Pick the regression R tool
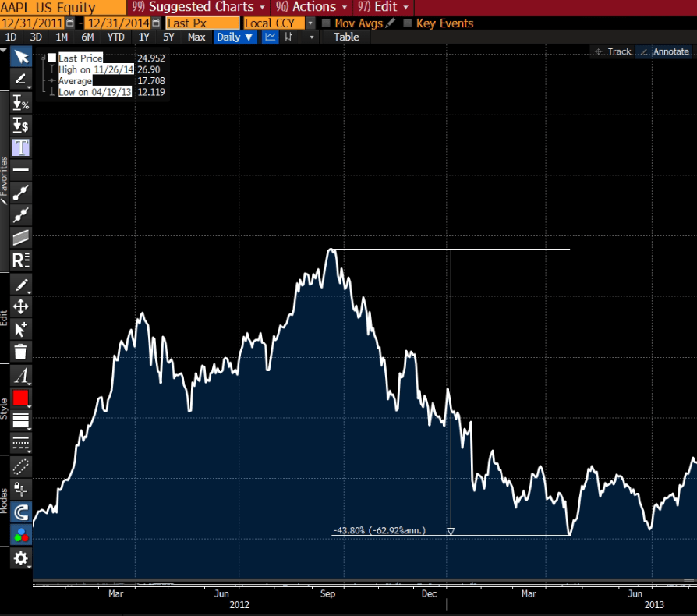The height and width of the screenshot is (616, 697). click(21, 260)
